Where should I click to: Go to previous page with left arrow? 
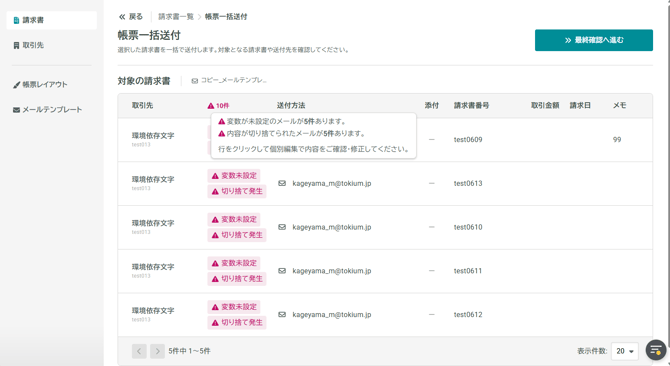click(139, 351)
